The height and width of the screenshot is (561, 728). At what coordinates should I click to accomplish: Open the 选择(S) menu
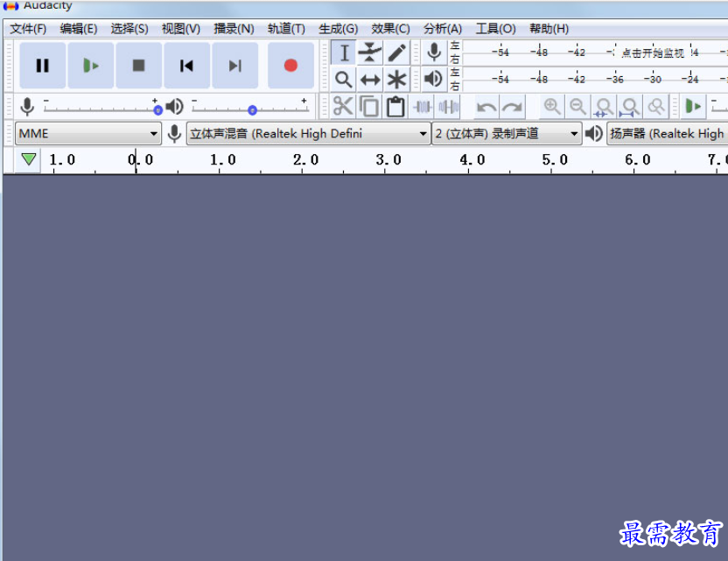(129, 29)
